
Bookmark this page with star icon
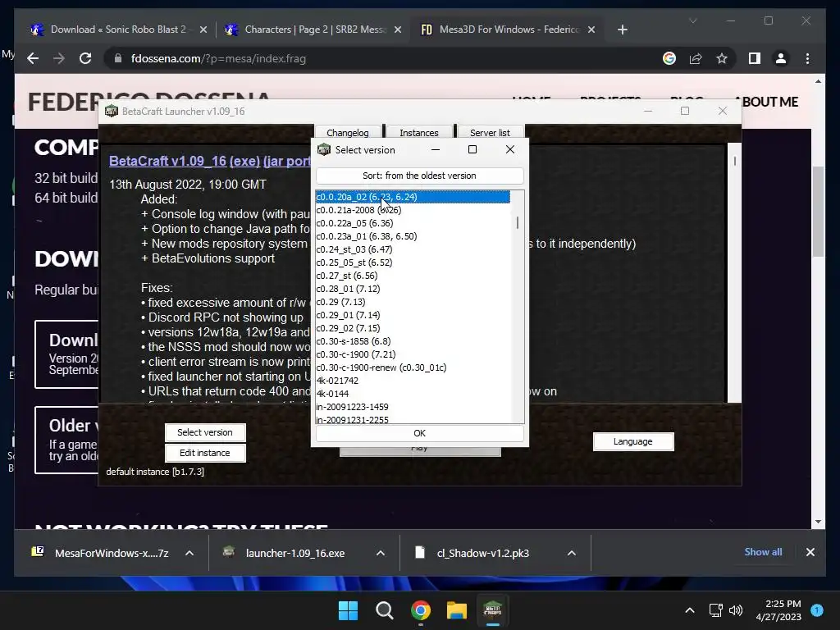click(722, 58)
